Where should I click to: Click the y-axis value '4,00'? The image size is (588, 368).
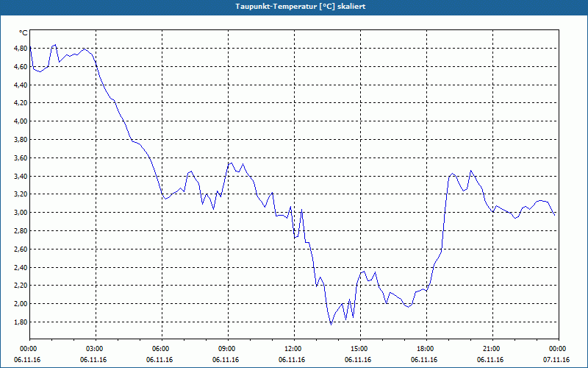21,121
